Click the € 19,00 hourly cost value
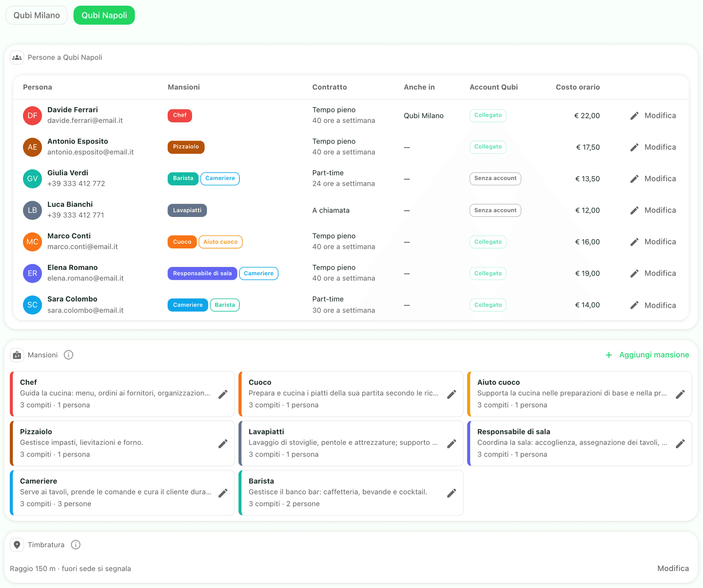Screen dimensions: 703x588 click(587, 274)
